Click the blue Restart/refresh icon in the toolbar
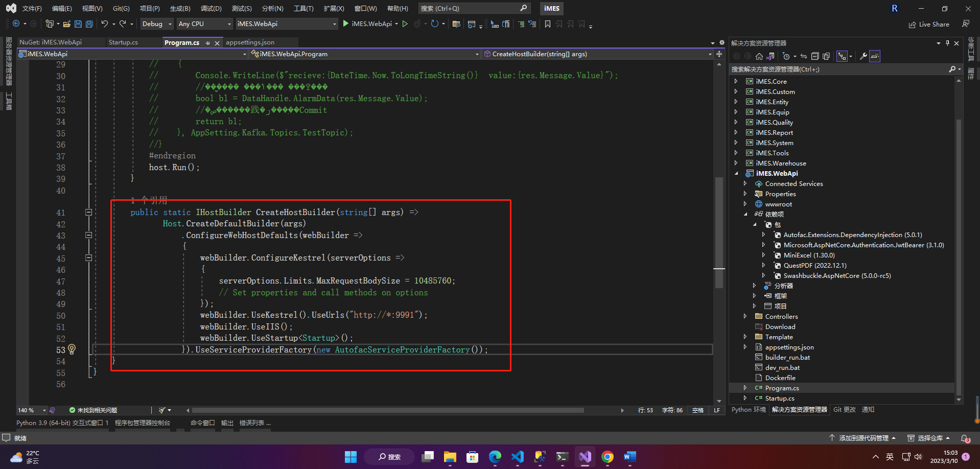980x469 pixels. (434, 24)
